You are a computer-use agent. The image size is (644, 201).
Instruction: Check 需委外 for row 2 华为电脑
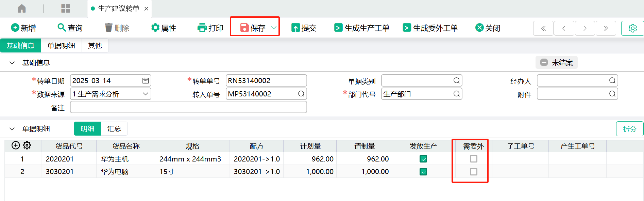(473, 172)
